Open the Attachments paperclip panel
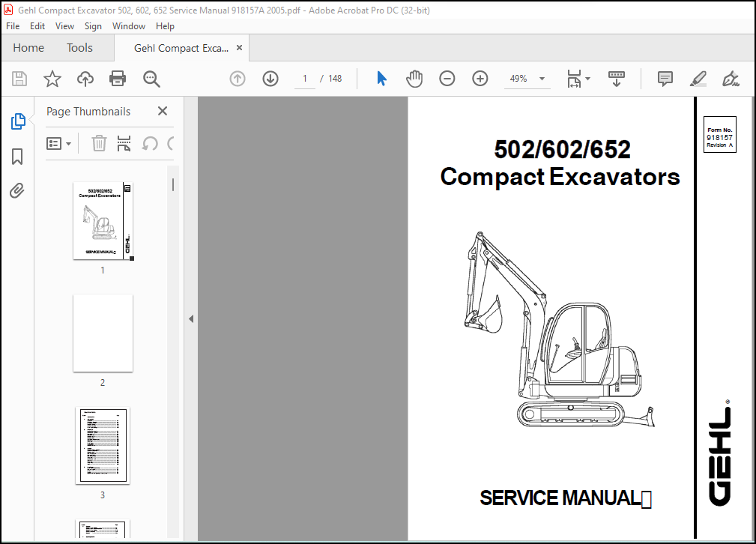Image resolution: width=756 pixels, height=544 pixels. point(17,191)
